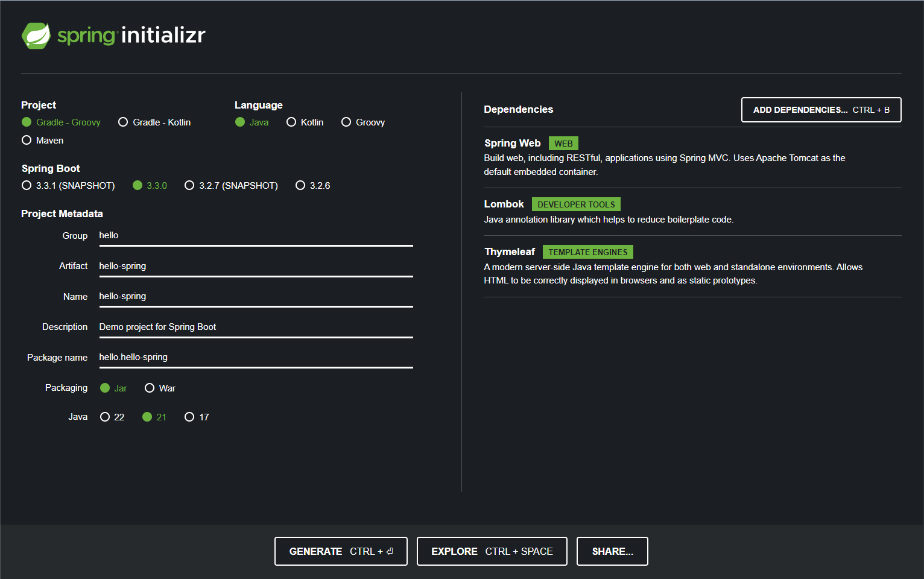Focus the Artifact input field
The width and height of the screenshot is (924, 579).
[256, 267]
